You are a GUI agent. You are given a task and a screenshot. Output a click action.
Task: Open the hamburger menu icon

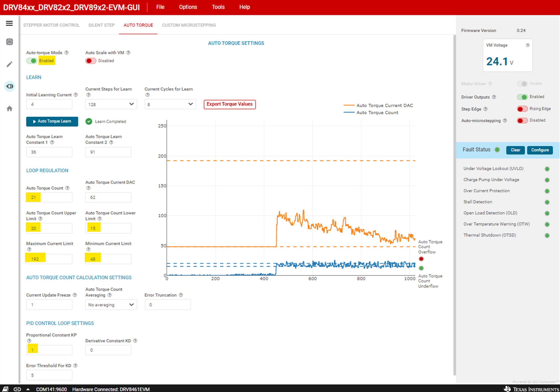[x=9, y=23]
